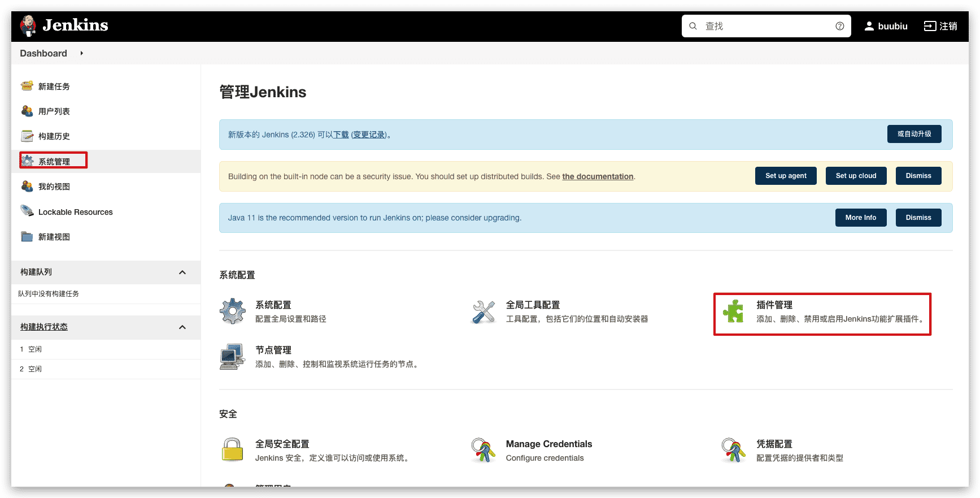Open the 全局工具配置 wrench icon
The image size is (980, 498).
pos(484,311)
